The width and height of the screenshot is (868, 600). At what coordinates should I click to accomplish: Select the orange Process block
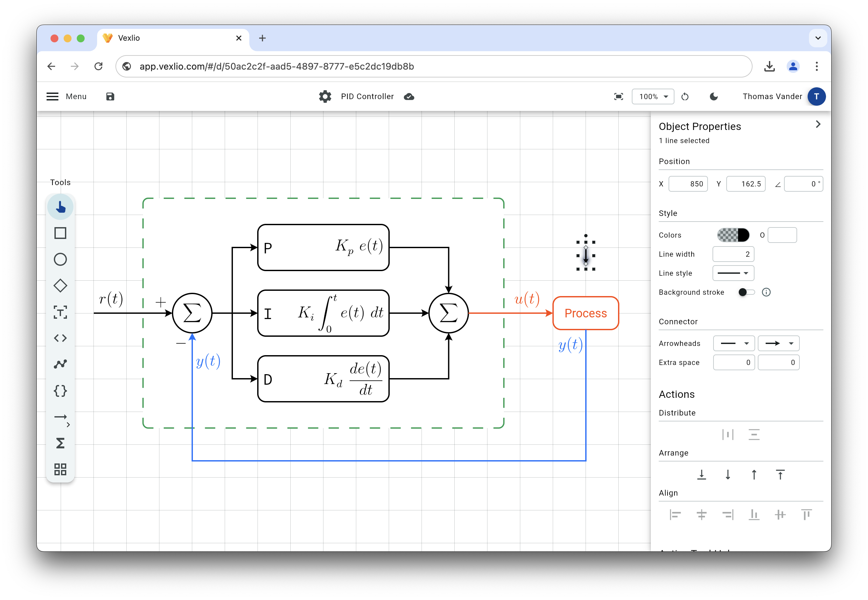tap(586, 313)
